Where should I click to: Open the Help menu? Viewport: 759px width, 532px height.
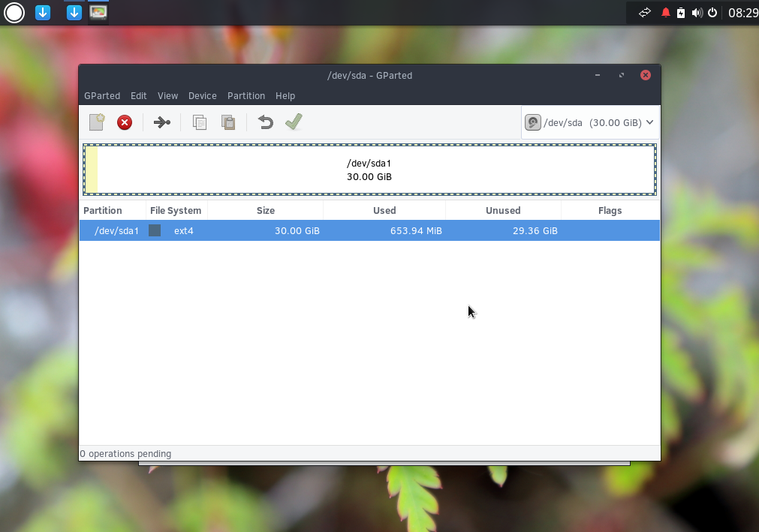[x=285, y=96]
